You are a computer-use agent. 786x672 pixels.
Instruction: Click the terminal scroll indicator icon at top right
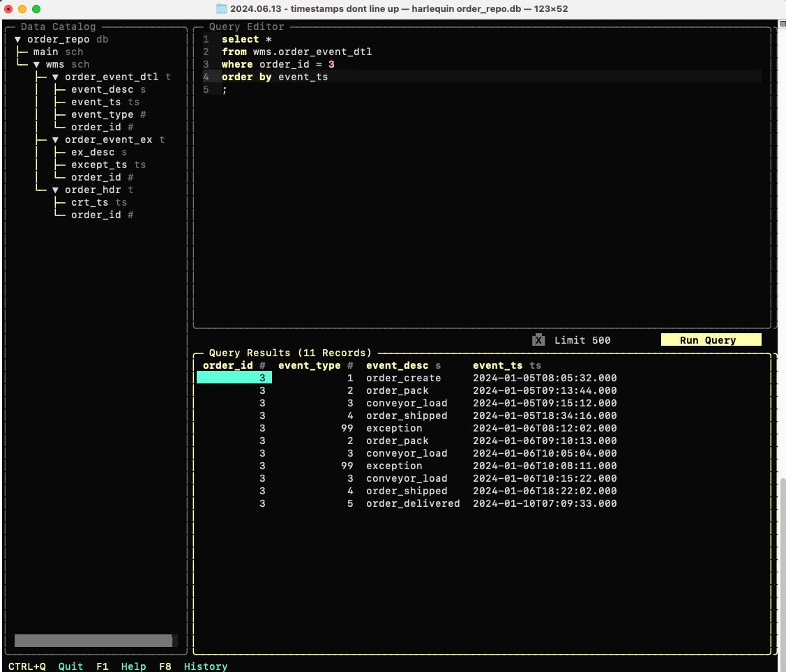click(783, 24)
